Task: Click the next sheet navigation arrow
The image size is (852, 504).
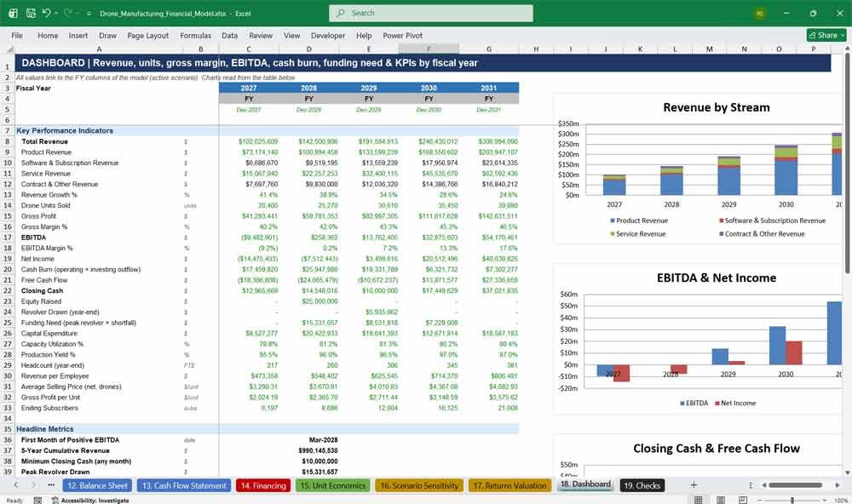Action: tap(34, 485)
